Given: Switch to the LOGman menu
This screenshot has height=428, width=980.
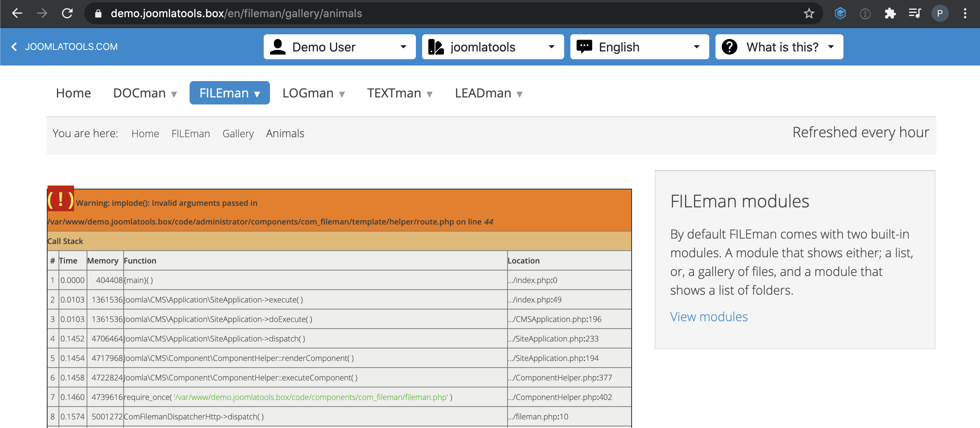Looking at the screenshot, I should tap(308, 93).
